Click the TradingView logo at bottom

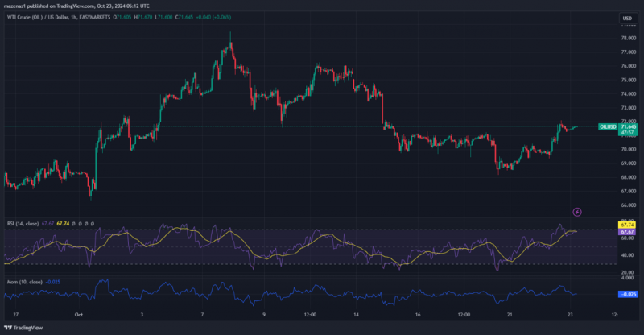(23, 328)
